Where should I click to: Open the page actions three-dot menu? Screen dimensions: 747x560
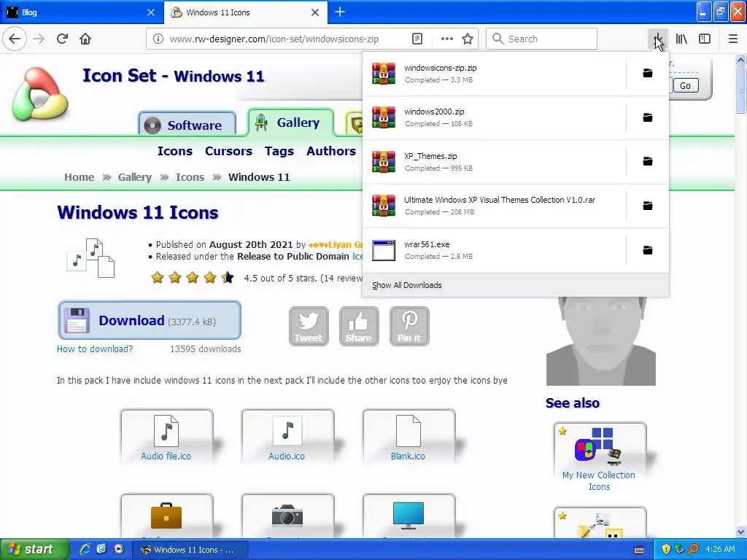pyautogui.click(x=446, y=39)
